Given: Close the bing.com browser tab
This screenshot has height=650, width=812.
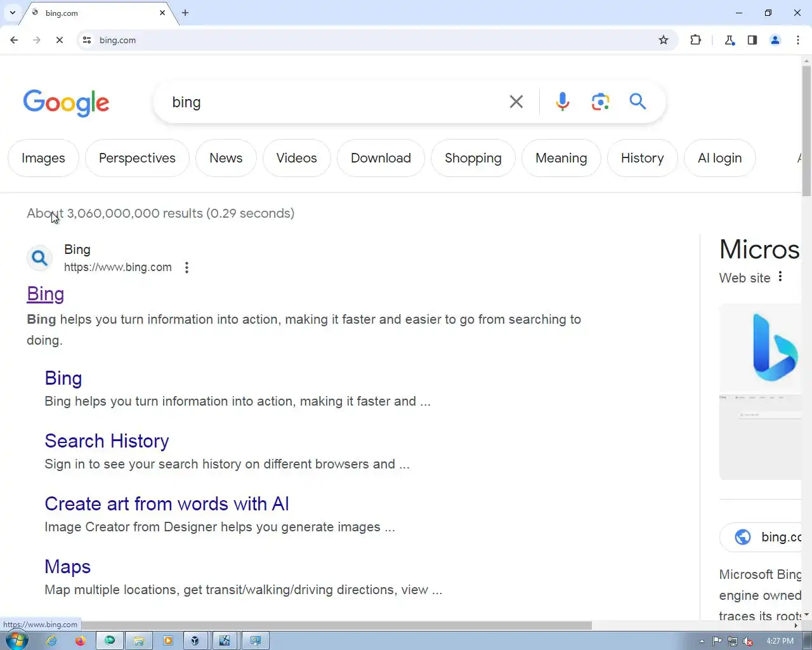Looking at the screenshot, I should coord(162,13).
